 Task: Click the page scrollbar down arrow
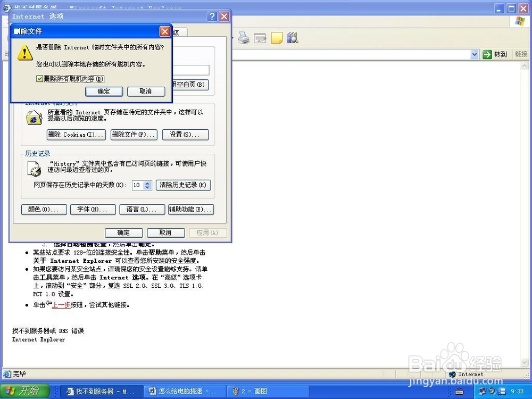pos(524,363)
